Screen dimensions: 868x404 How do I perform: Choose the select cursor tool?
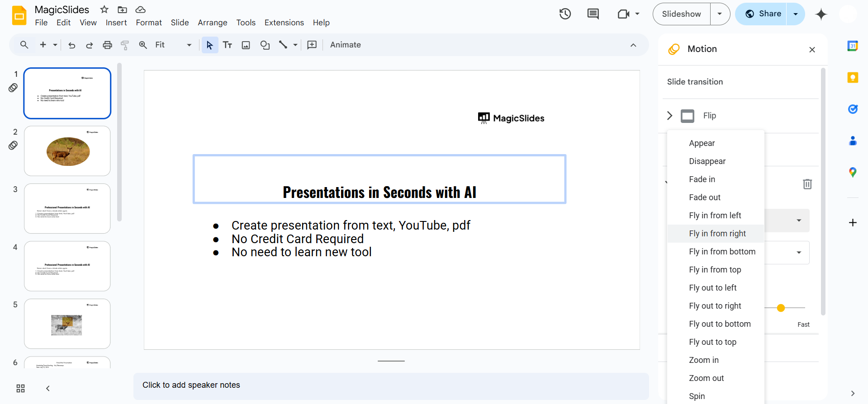click(x=209, y=45)
